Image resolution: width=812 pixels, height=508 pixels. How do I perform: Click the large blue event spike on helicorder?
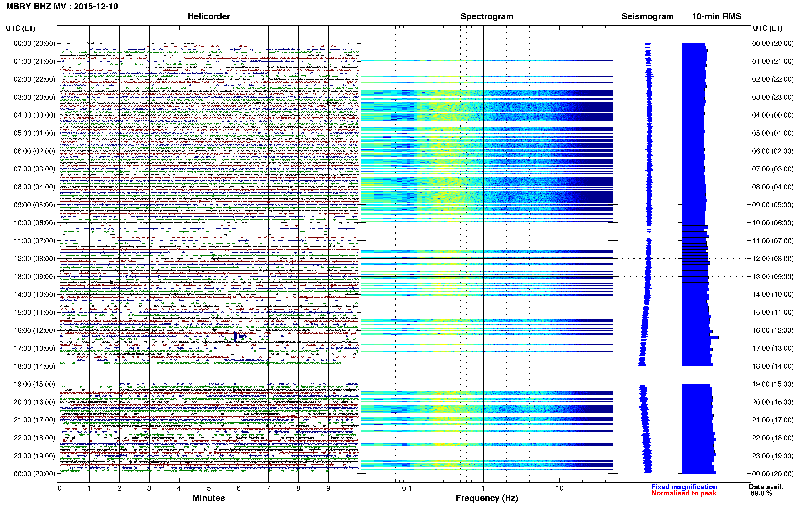click(x=235, y=336)
